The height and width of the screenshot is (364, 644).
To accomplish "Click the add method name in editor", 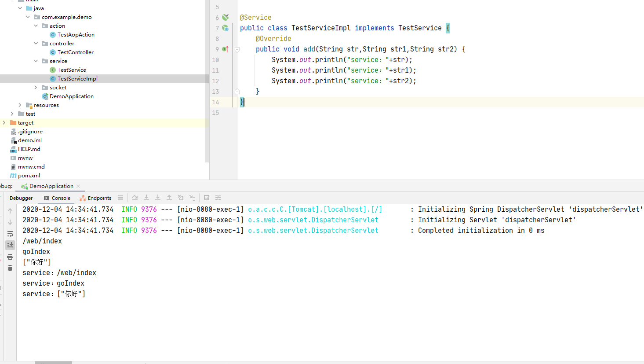I will 309,49.
